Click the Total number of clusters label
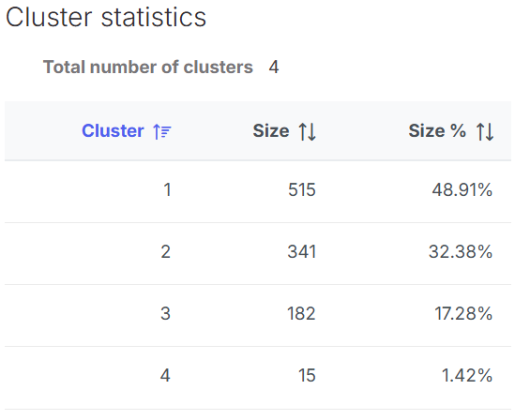 click(x=148, y=67)
